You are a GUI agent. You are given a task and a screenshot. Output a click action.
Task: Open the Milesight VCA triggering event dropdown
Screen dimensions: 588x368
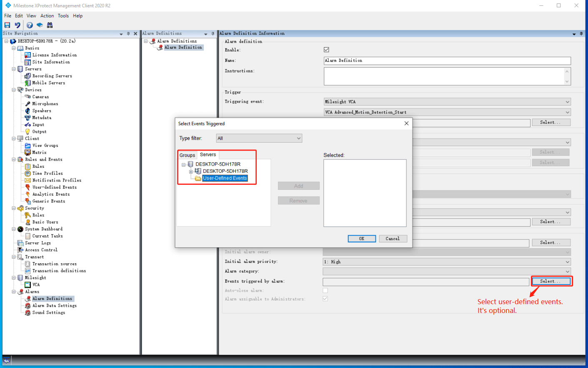(x=447, y=102)
